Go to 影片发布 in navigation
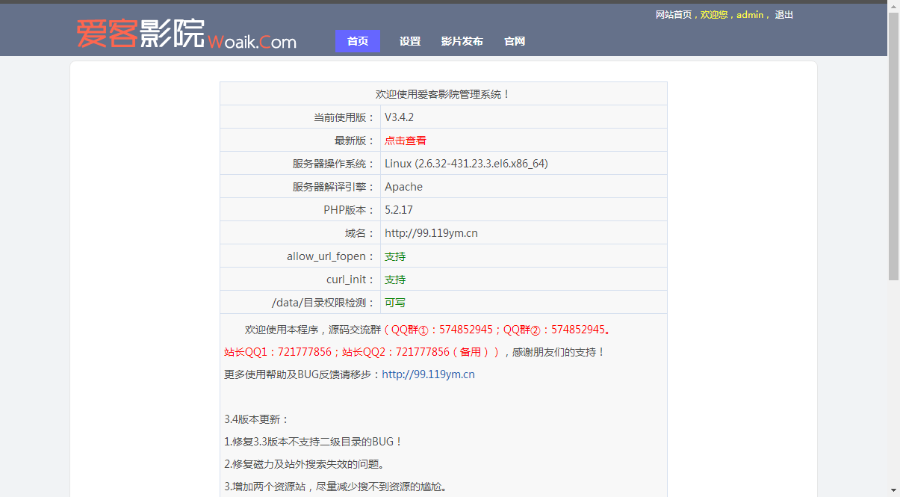This screenshot has width=900, height=497. coord(462,41)
